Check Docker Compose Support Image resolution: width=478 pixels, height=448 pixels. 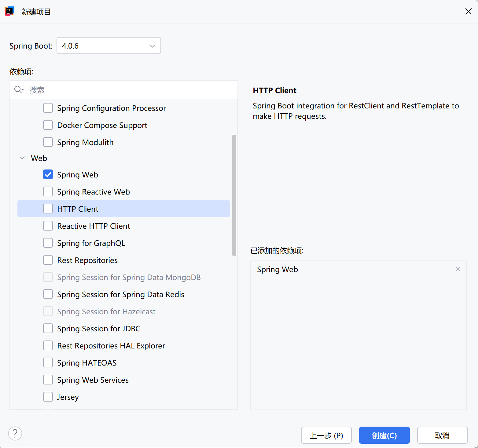point(48,125)
